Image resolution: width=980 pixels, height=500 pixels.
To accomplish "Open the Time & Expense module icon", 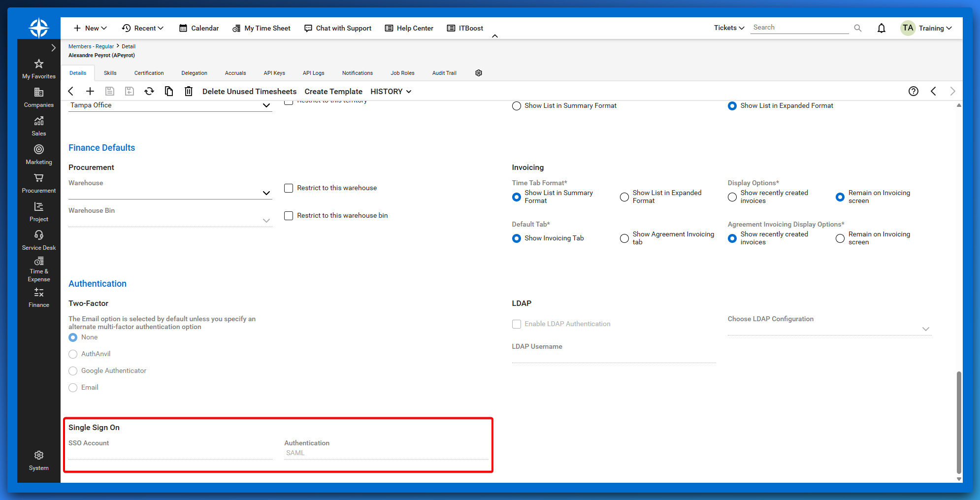I will click(x=39, y=261).
